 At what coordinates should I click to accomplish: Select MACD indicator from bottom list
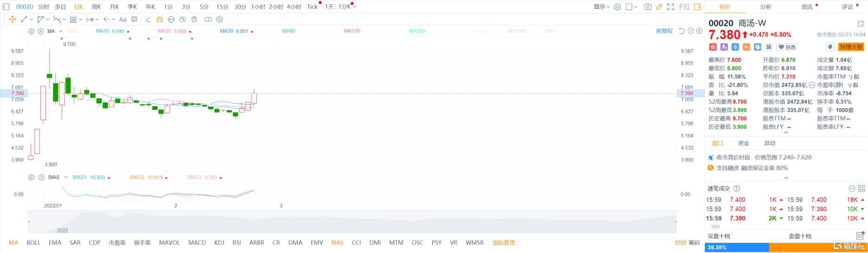click(x=197, y=243)
